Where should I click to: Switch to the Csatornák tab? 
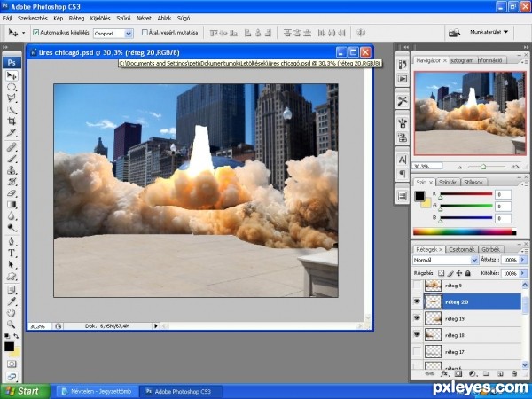pyautogui.click(x=461, y=249)
